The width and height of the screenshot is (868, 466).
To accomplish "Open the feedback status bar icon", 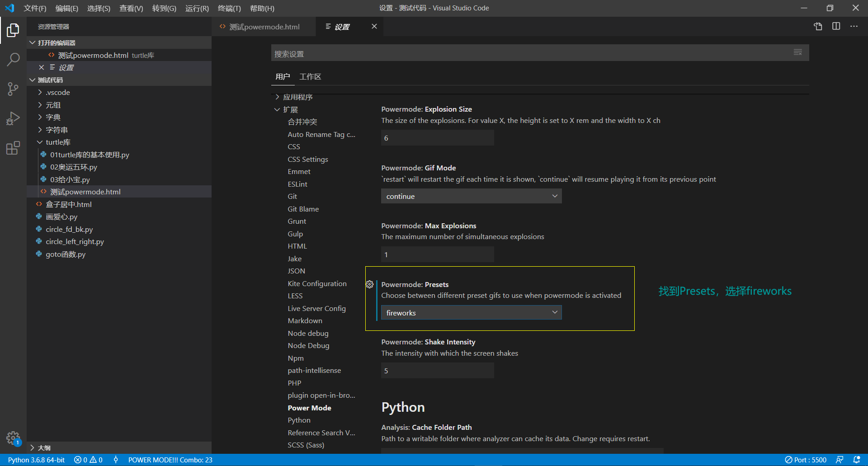I will point(840,460).
